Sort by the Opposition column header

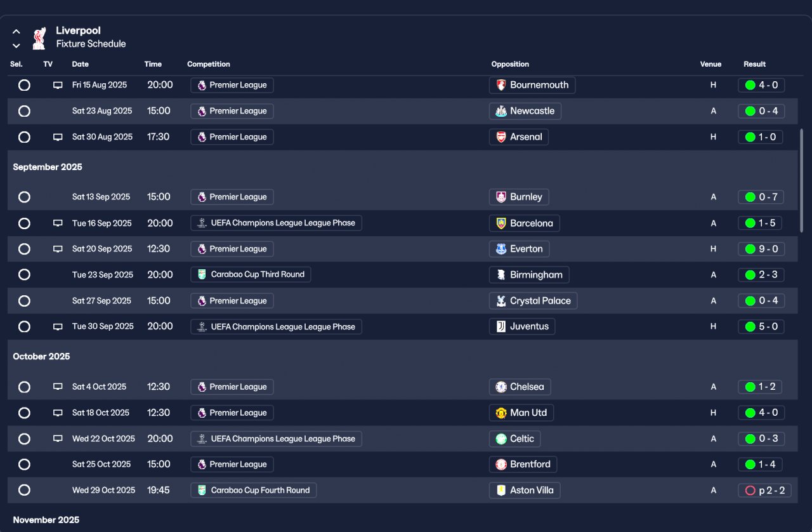tap(509, 64)
